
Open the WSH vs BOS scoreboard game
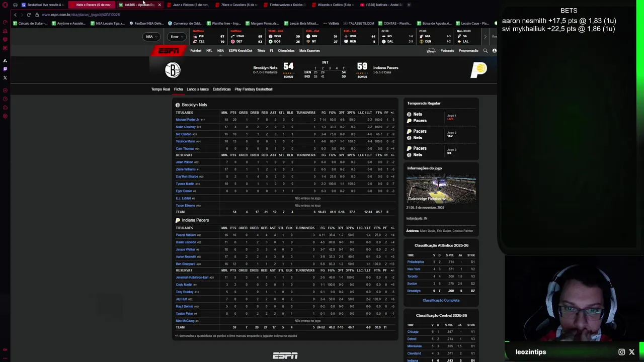[284, 37]
